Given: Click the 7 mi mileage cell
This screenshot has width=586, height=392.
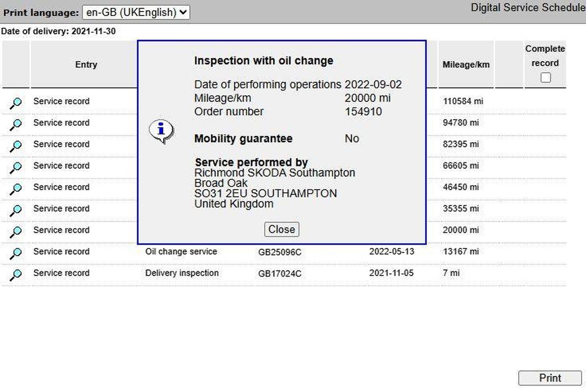Looking at the screenshot, I should 451,273.
